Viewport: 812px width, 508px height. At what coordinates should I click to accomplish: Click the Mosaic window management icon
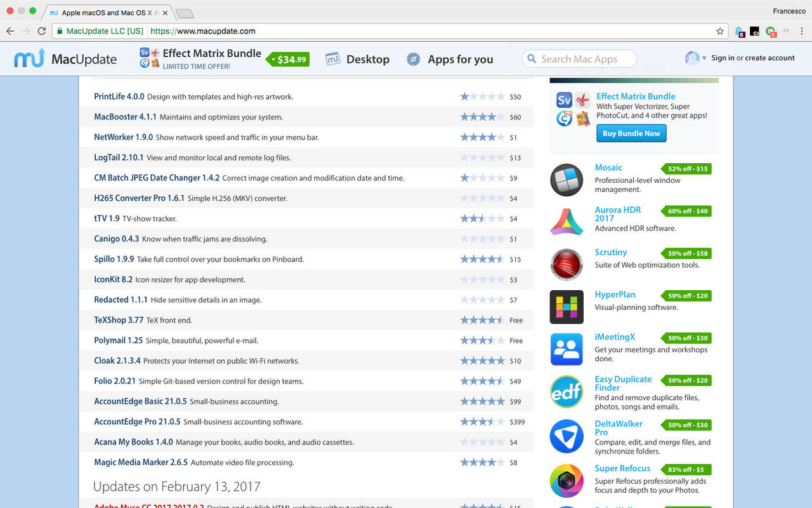click(x=566, y=180)
